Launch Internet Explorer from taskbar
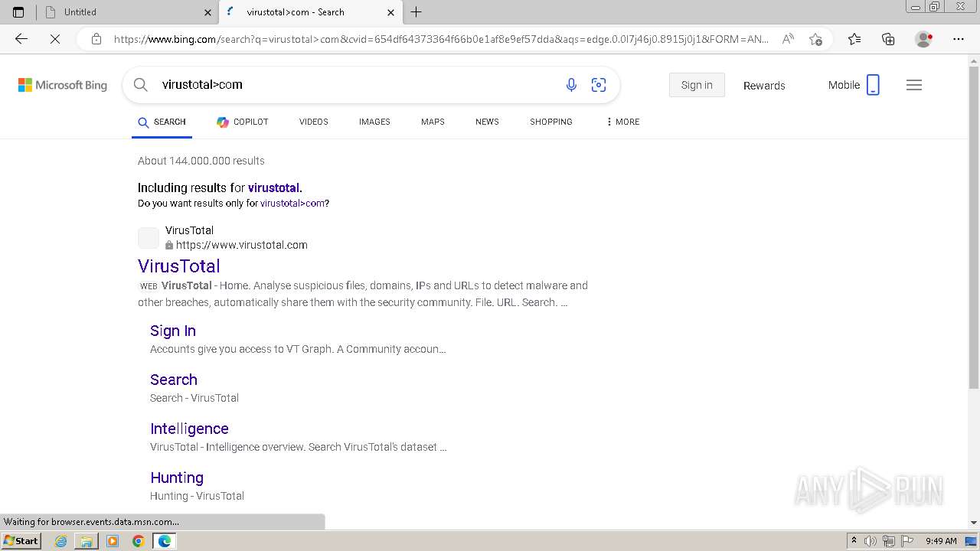This screenshot has height=551, width=980. click(61, 541)
